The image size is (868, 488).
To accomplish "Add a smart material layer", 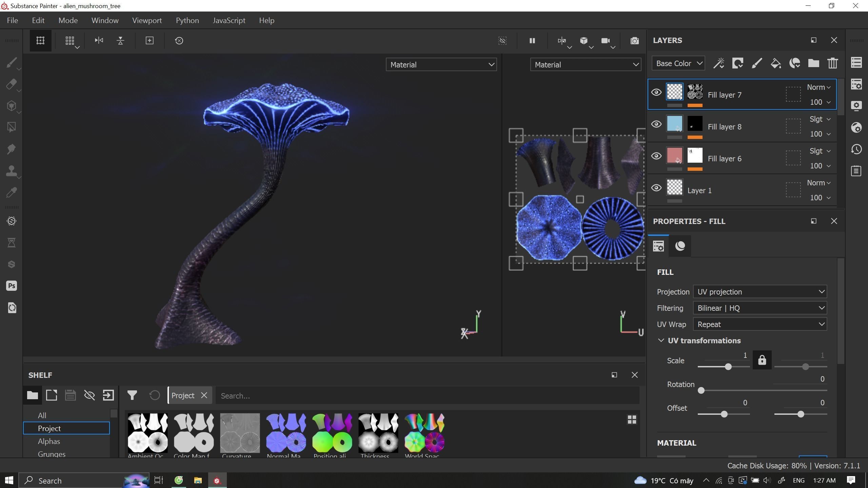I will click(794, 63).
